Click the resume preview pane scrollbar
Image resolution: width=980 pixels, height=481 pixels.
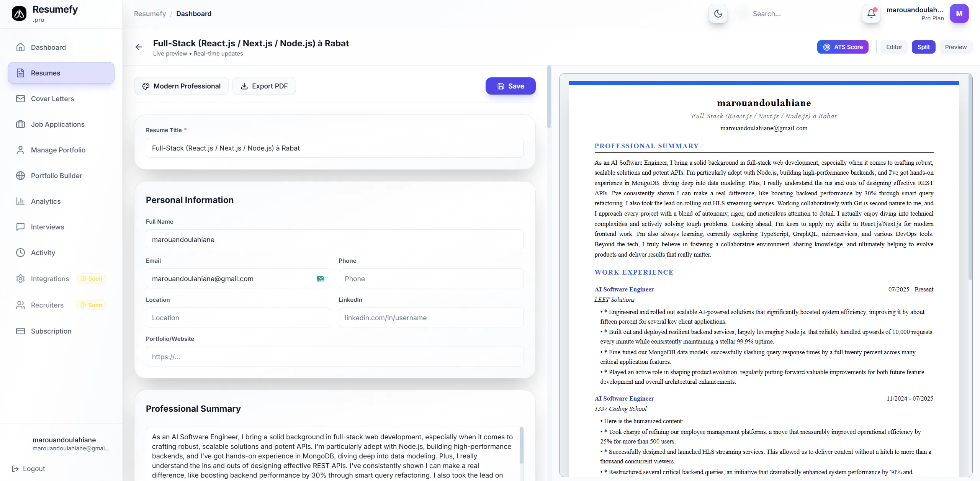point(970,177)
